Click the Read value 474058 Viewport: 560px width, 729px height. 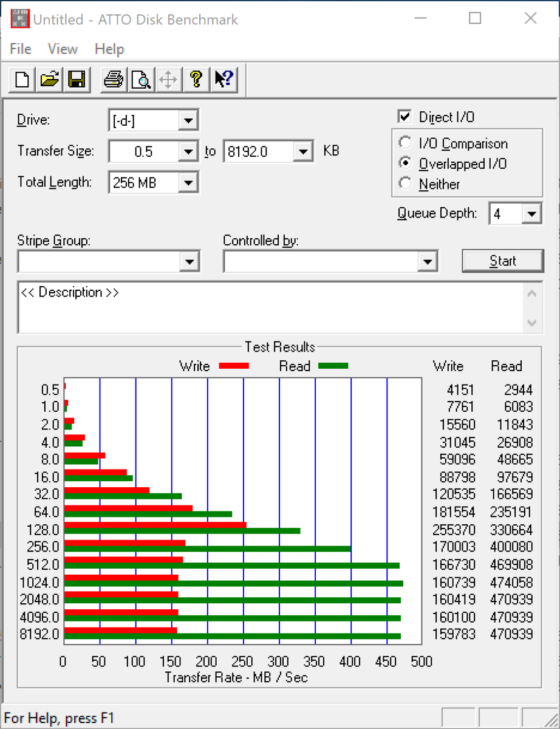(x=511, y=582)
